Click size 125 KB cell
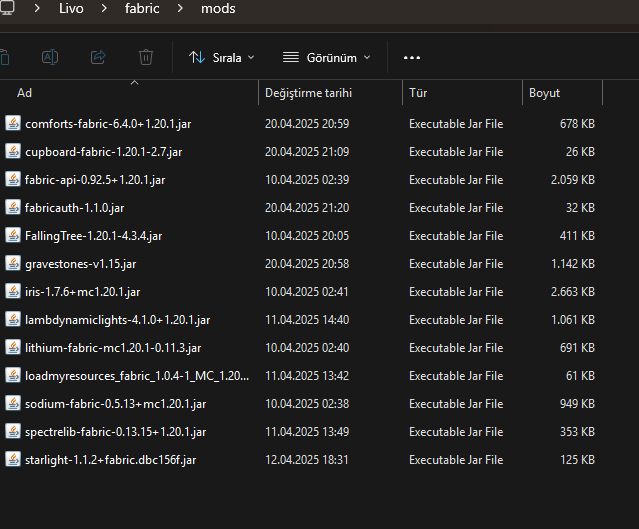The height and width of the screenshot is (529, 639). [577, 460]
